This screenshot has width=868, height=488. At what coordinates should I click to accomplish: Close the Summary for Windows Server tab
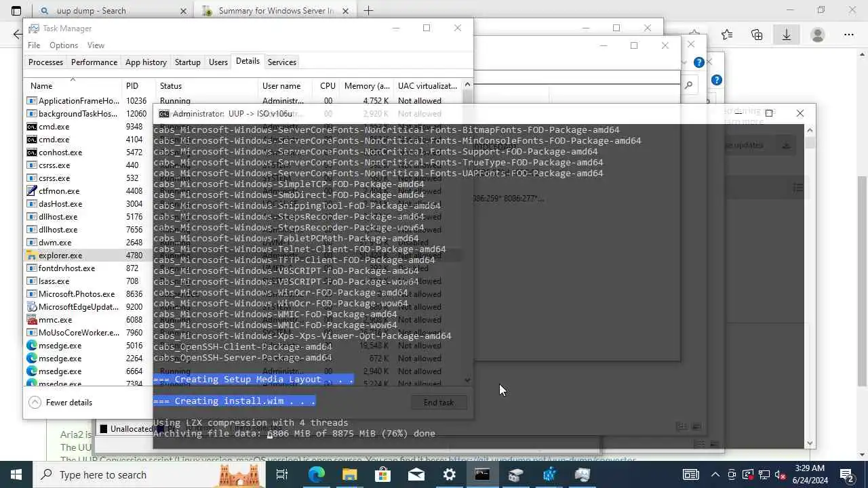[x=346, y=11]
